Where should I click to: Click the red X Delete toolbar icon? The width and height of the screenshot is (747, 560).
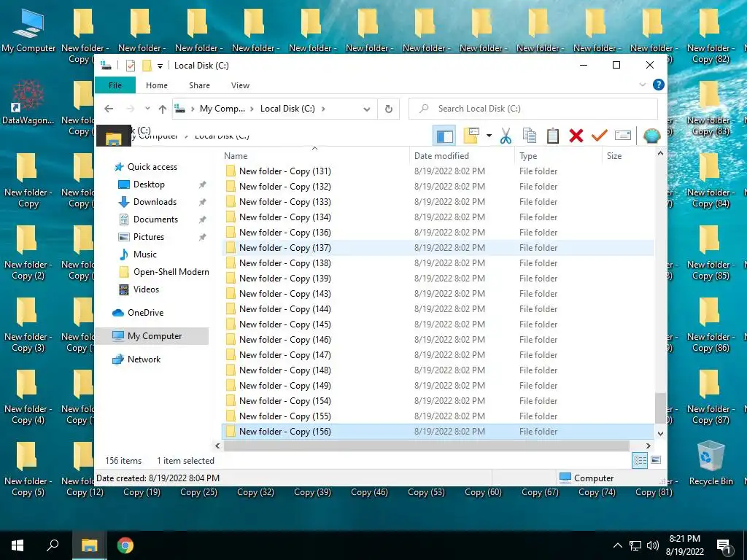point(576,136)
